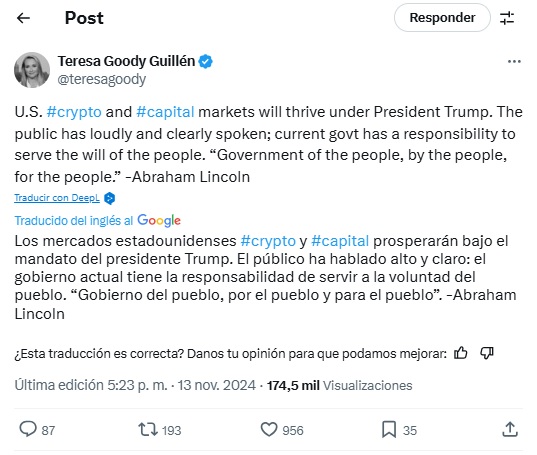The image size is (537, 455).
Task: Open reply sorting filter icon
Action: point(507,18)
